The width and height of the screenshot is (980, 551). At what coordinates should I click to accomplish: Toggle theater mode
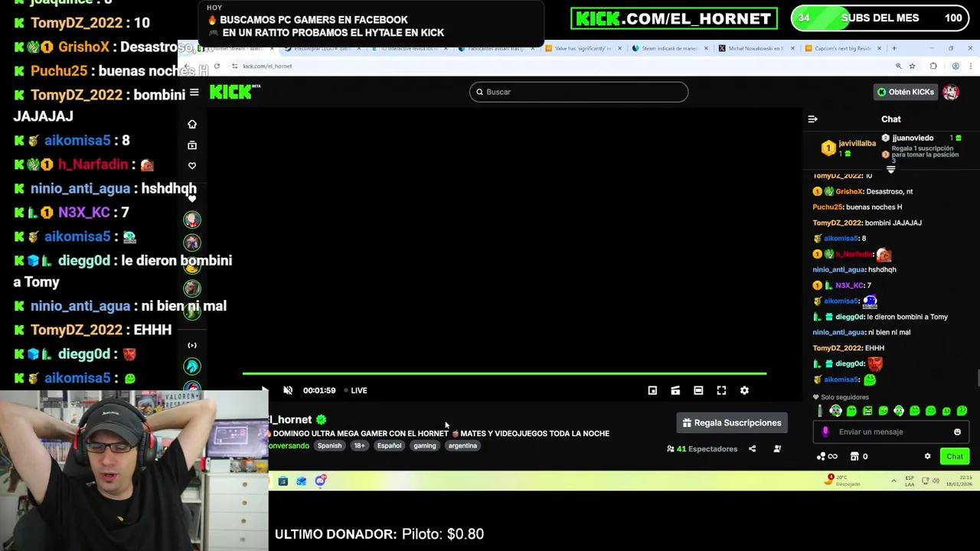pos(698,390)
